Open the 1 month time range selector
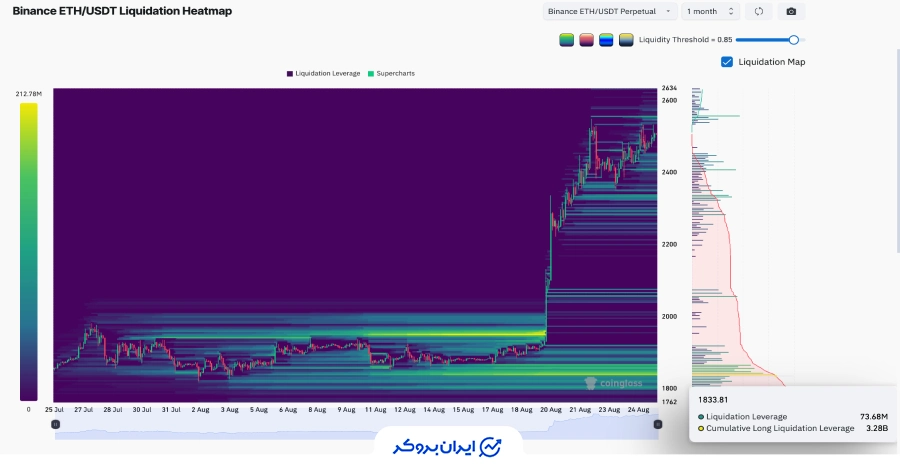Screen dimensions: 900x471 (x=711, y=11)
